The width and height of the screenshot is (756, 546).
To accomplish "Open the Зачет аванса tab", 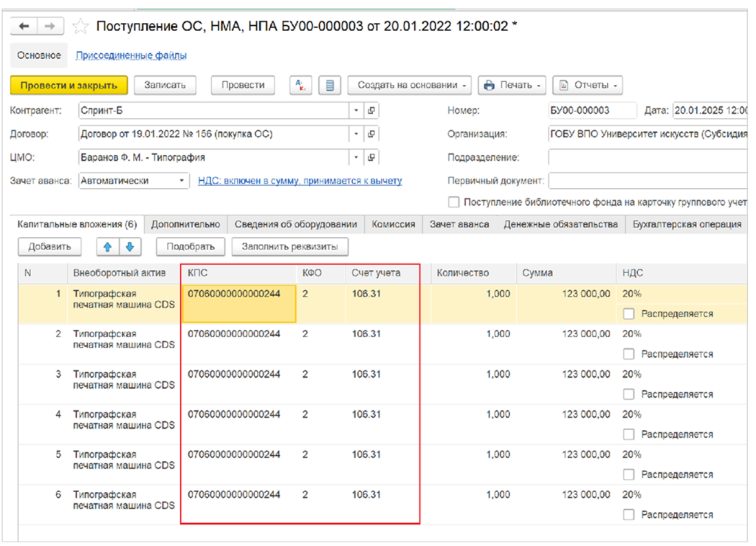I will [459, 224].
